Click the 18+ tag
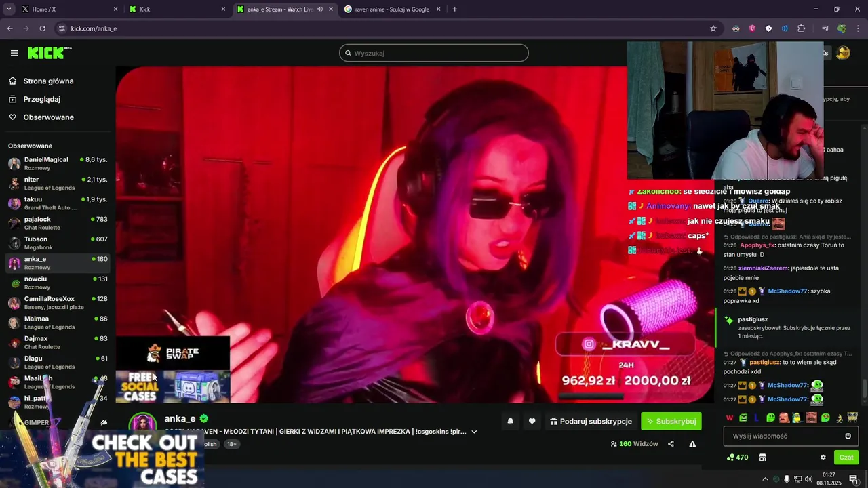 pos(232,444)
